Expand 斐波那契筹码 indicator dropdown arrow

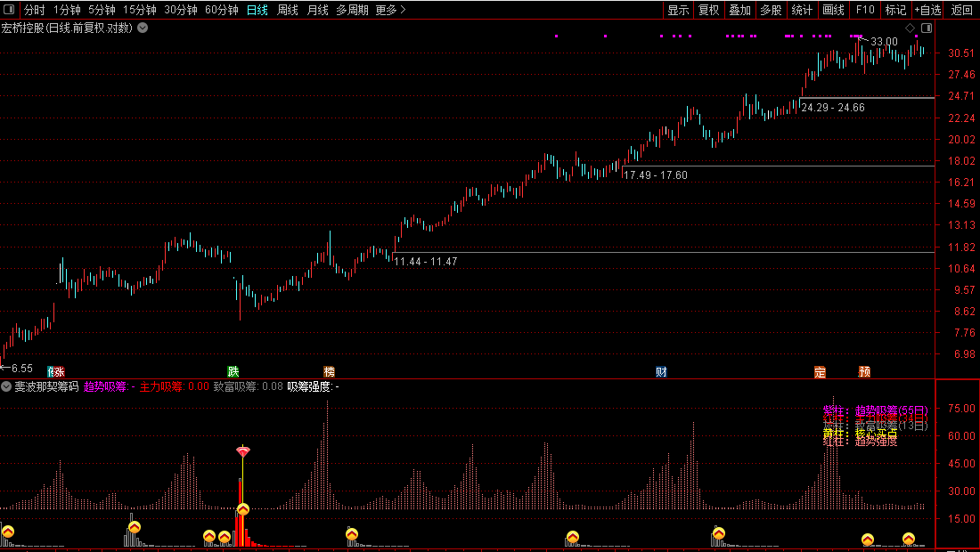click(6, 386)
